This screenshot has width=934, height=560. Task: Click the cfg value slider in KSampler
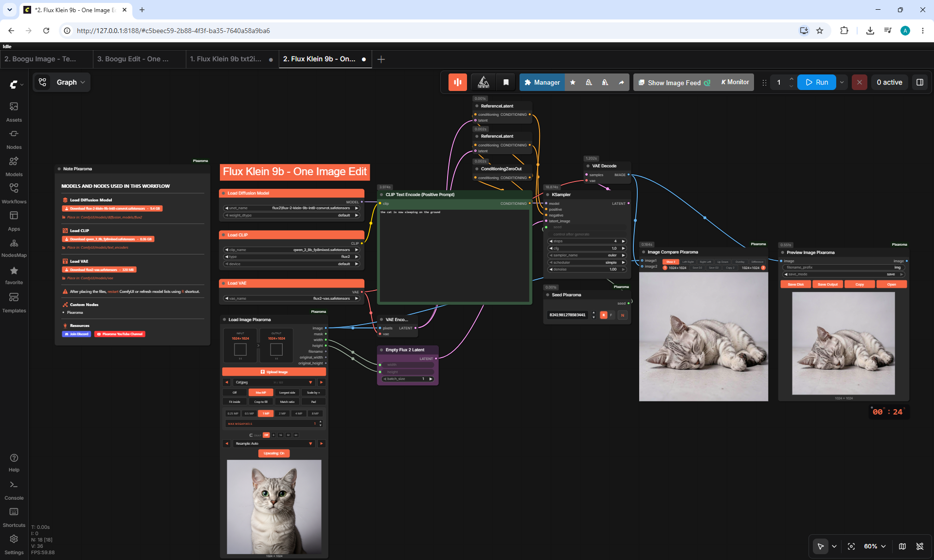(587, 248)
